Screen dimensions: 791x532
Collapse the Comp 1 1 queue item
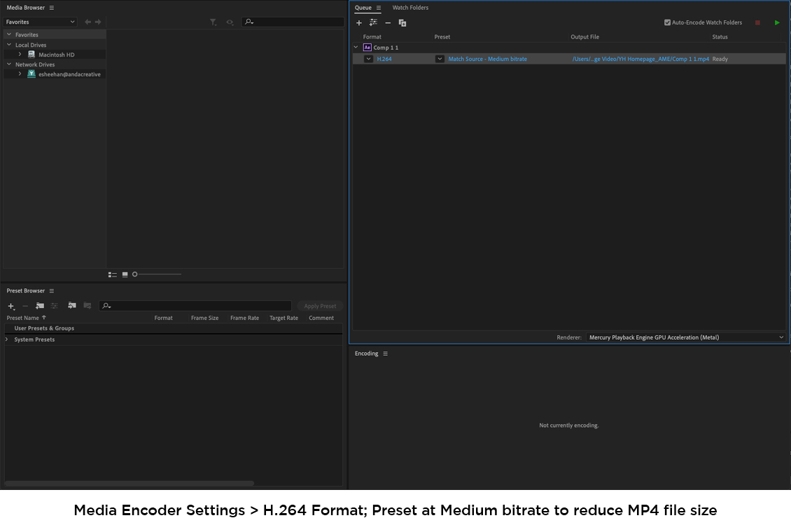356,47
